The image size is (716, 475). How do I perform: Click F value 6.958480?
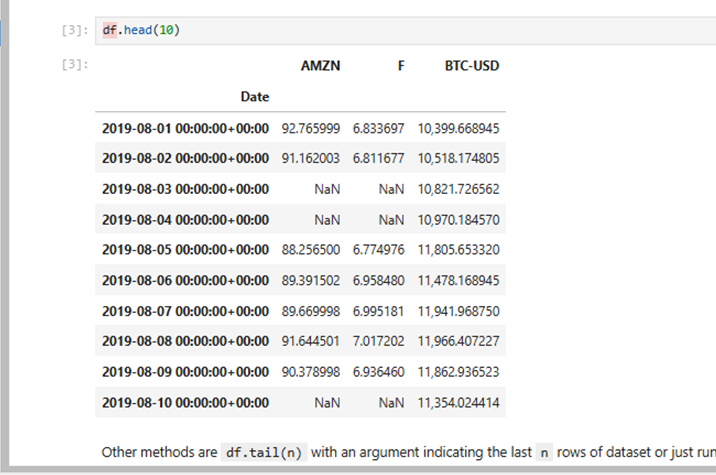[379, 280]
